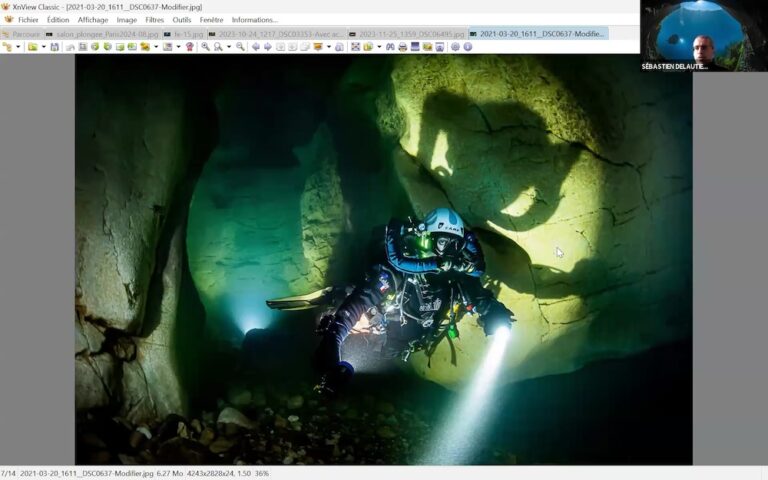Click the Save floppy disk icon
This screenshot has height=480, width=768.
(x=54, y=47)
